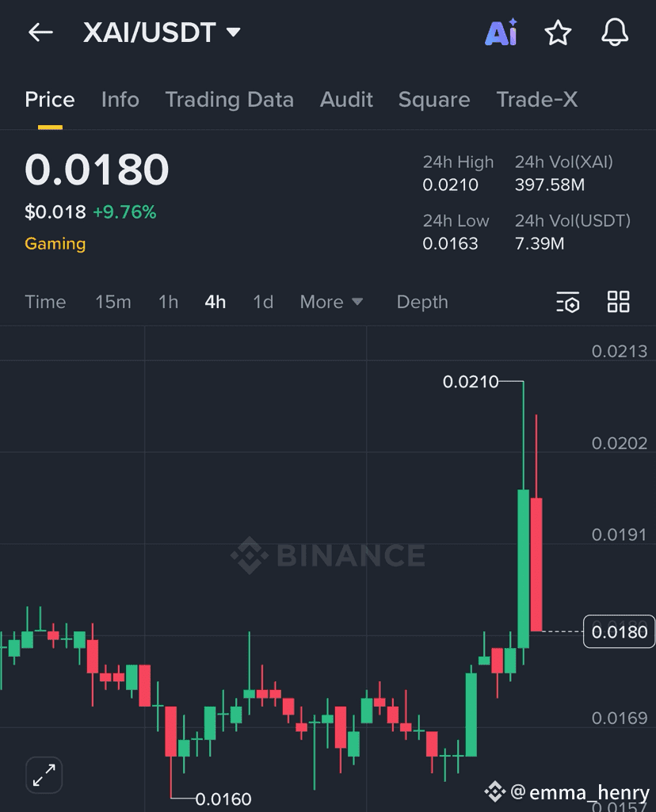This screenshot has height=812, width=656.
Task: Tap the @emma_henry username text
Action: pos(580,792)
